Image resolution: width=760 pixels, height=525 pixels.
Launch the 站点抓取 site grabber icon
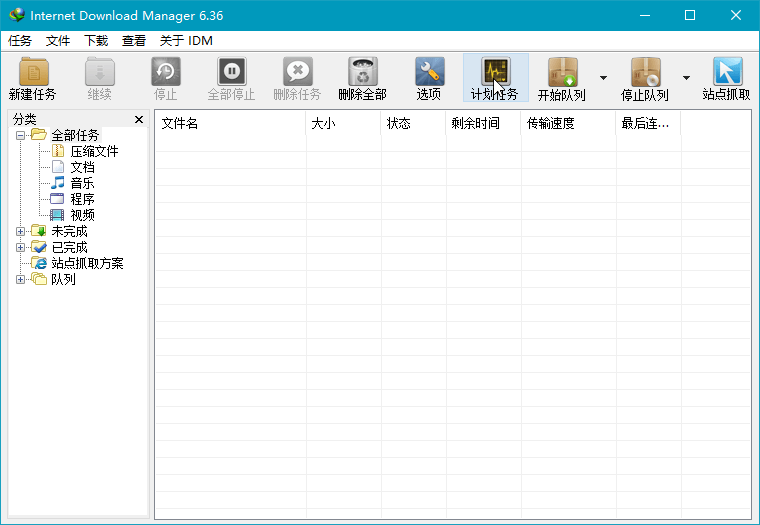[x=727, y=73]
